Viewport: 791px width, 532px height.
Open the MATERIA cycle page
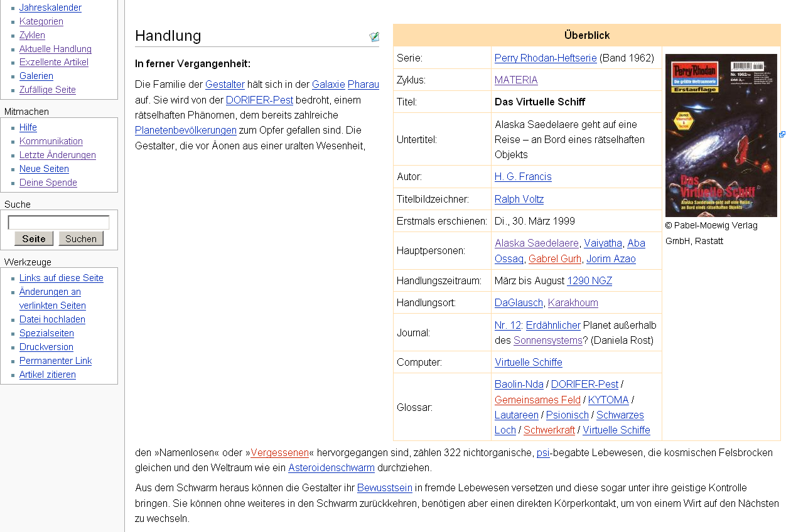click(x=515, y=80)
